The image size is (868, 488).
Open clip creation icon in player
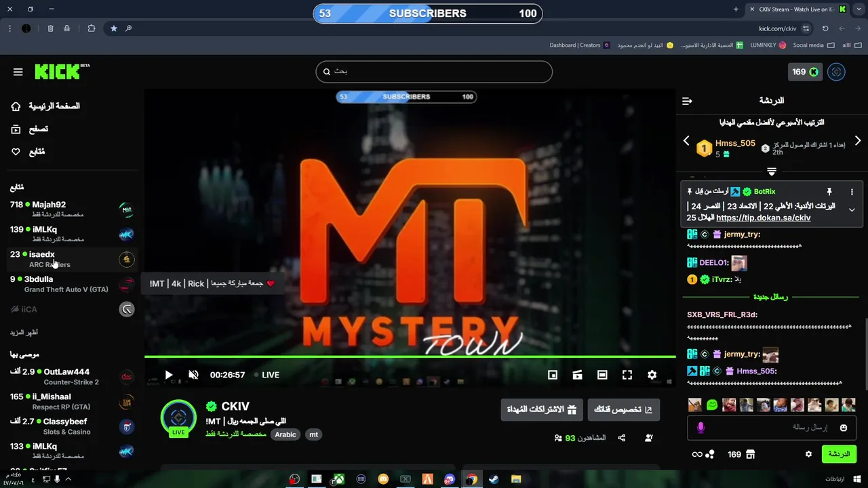pos(577,375)
